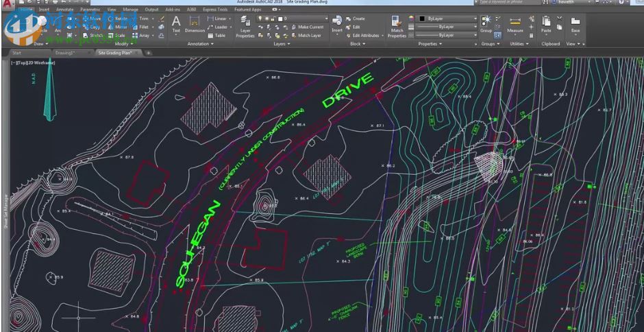644x332 pixels.
Task: Choose the Leader tool
Action: 218,27
